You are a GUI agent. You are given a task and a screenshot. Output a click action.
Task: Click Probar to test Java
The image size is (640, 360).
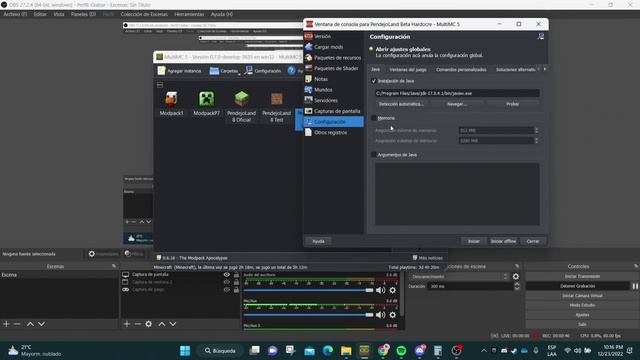point(513,104)
